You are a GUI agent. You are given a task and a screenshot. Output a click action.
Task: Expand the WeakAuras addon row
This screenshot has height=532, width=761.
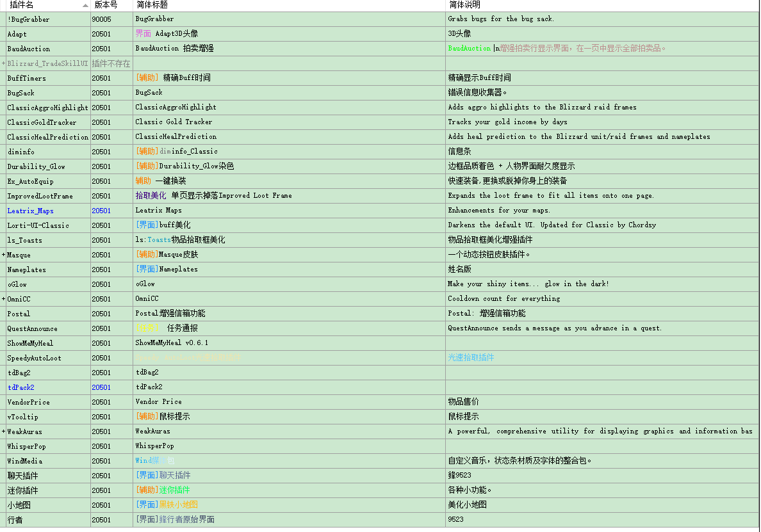pos(3,431)
